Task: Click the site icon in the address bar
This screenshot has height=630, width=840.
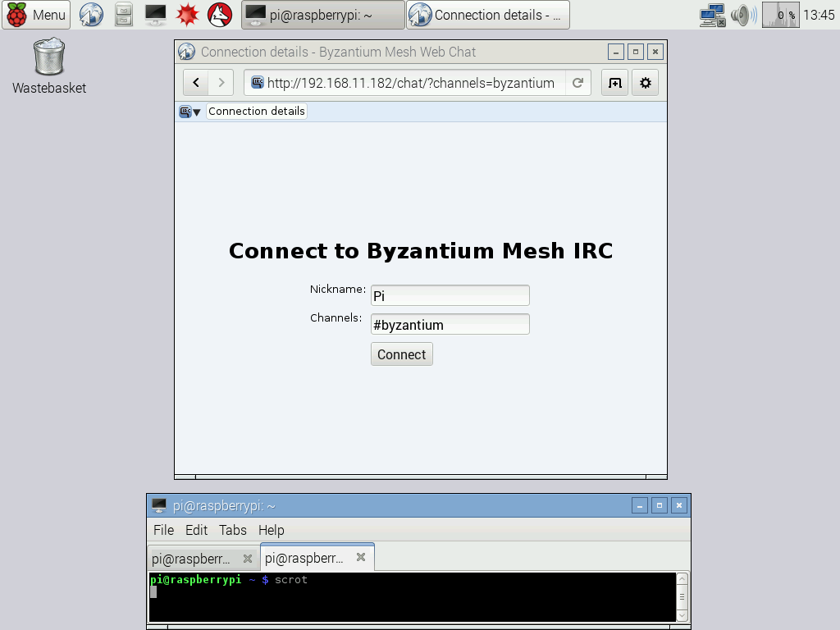Action: click(258, 83)
